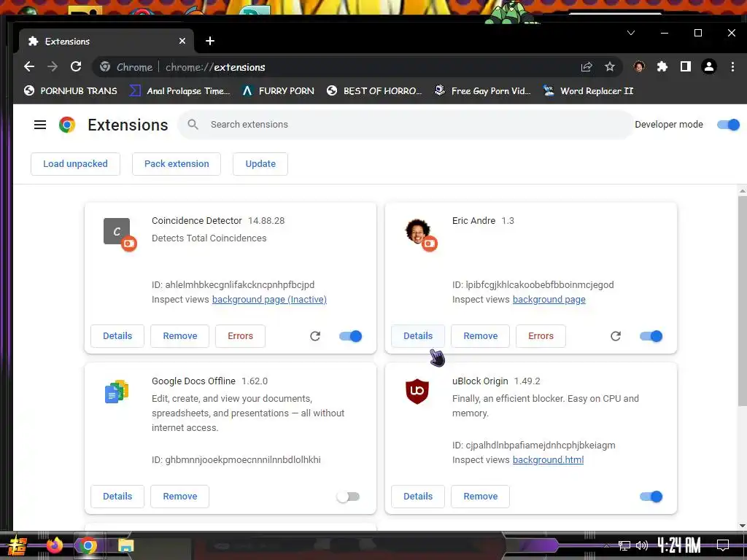Remove the Coincidence Detector extension
This screenshot has width=747, height=560.
[x=180, y=336]
